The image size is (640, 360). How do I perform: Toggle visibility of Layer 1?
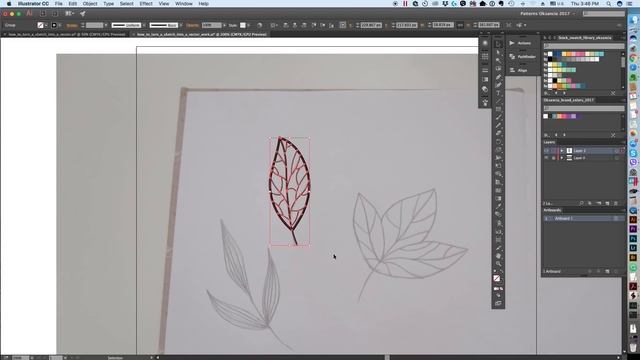click(x=547, y=151)
